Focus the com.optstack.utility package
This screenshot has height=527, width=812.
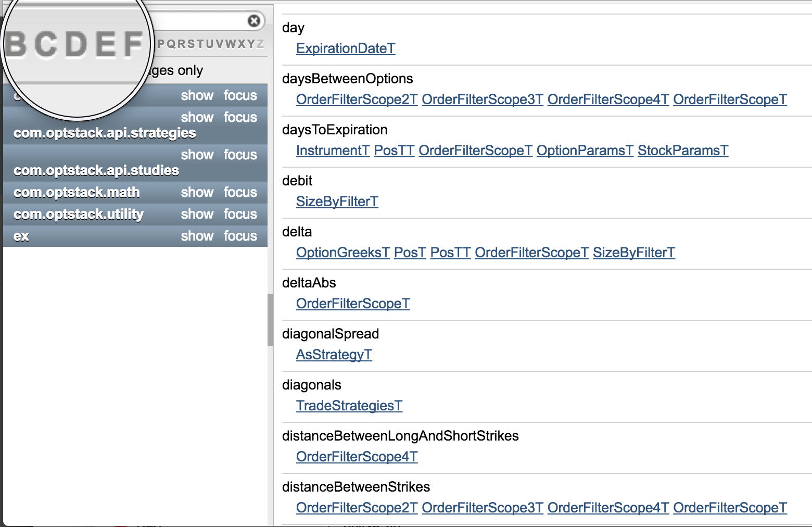(240, 214)
